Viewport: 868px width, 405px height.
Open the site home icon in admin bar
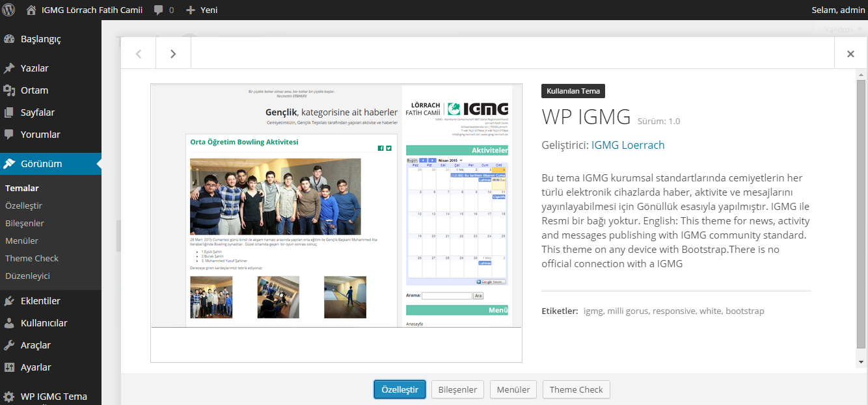(x=31, y=10)
